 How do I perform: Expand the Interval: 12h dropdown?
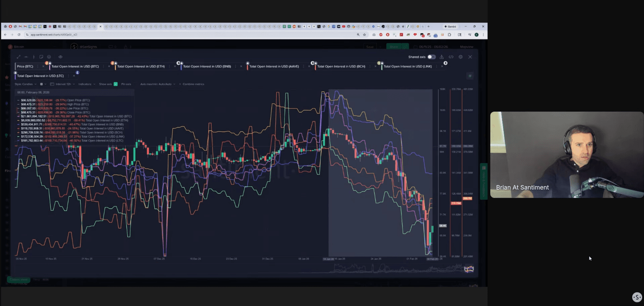pyautogui.click(x=63, y=84)
